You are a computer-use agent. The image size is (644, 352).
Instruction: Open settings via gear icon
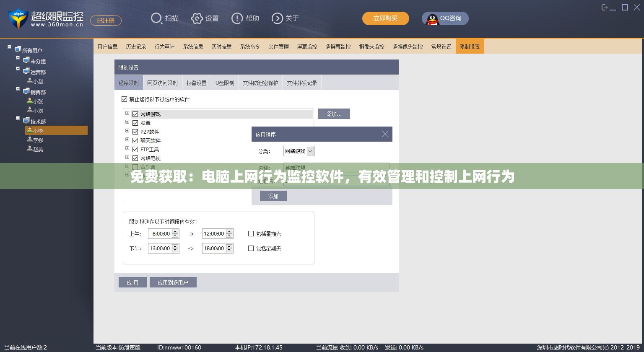[x=197, y=18]
